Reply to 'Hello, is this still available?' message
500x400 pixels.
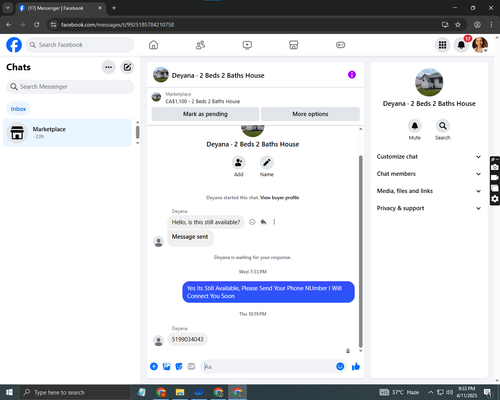tap(263, 222)
